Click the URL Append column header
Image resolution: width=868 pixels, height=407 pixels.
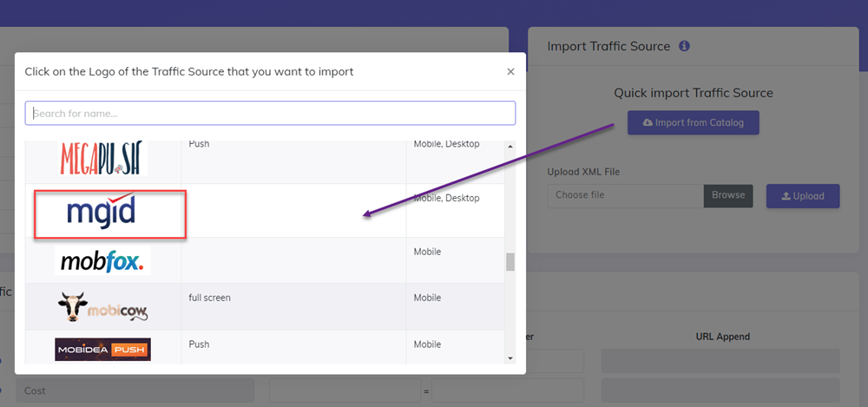722,337
